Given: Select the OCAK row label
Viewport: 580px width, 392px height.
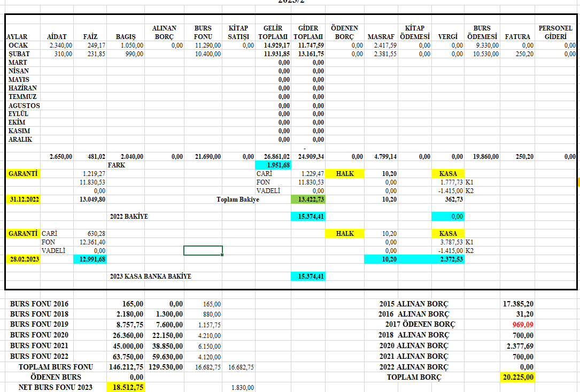Looking at the screenshot, I should tap(18, 45).
